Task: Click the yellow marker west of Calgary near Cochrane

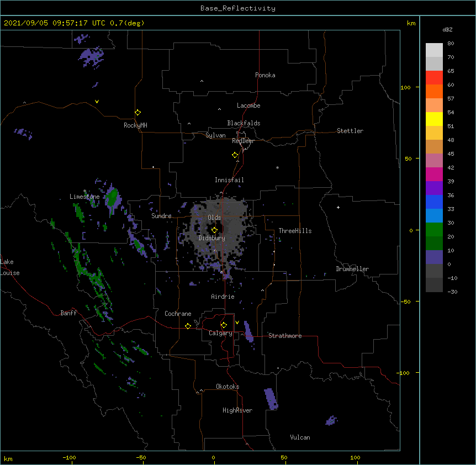Action: point(188,326)
